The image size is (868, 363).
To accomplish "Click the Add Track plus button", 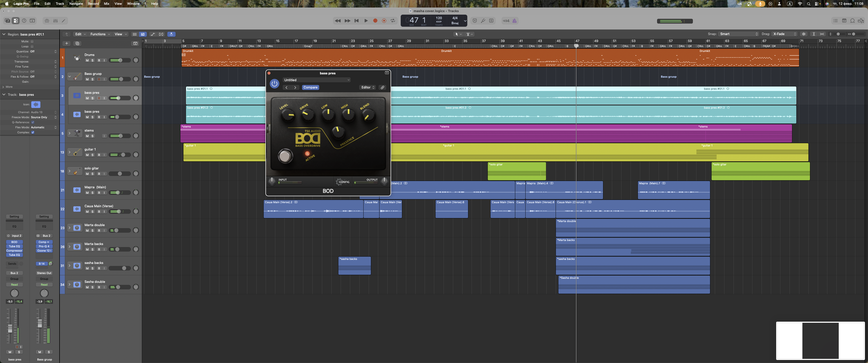I will 67,43.
